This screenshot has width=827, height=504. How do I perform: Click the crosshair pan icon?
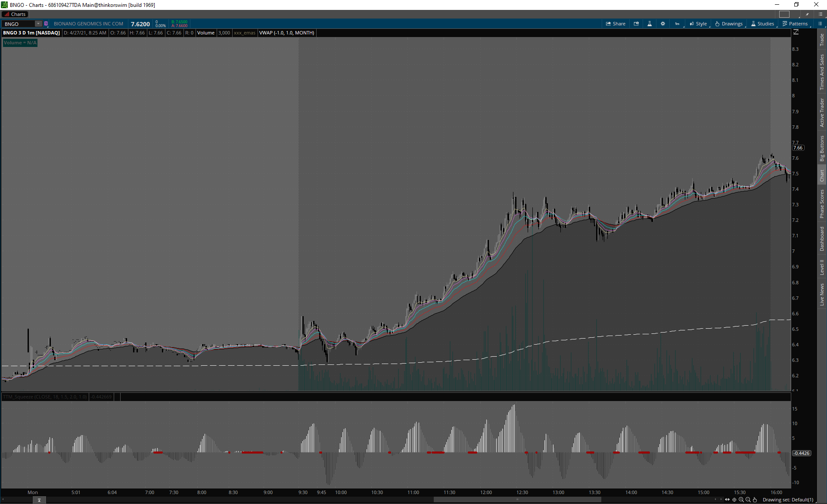pos(734,500)
